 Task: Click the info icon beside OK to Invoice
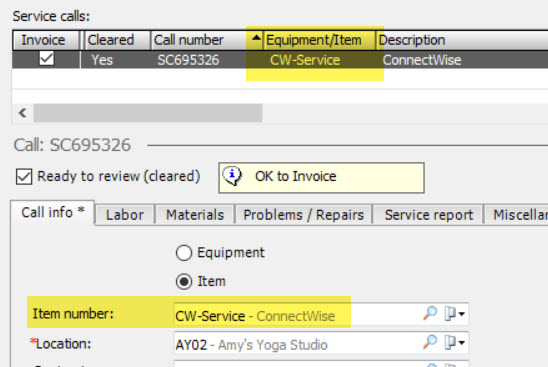click(x=232, y=175)
